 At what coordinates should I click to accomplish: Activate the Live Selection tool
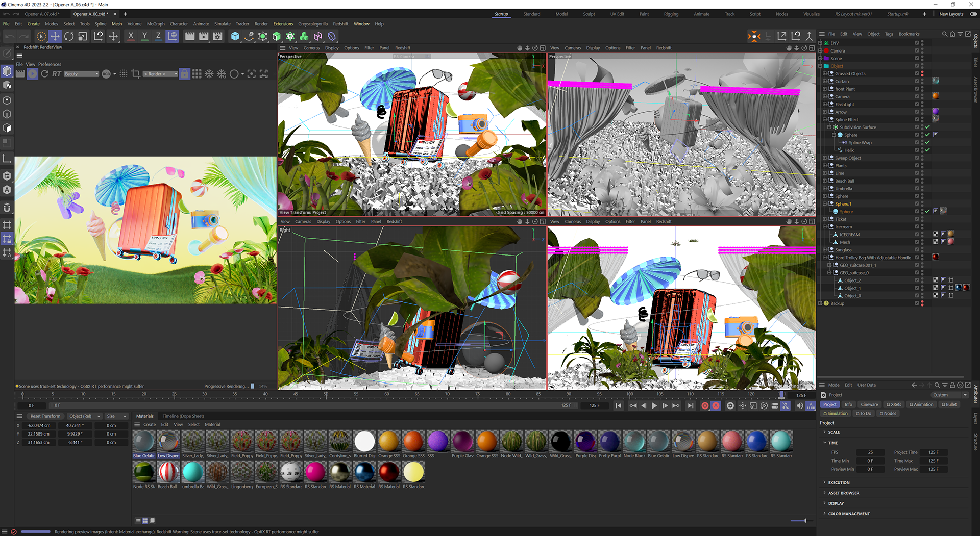[41, 36]
